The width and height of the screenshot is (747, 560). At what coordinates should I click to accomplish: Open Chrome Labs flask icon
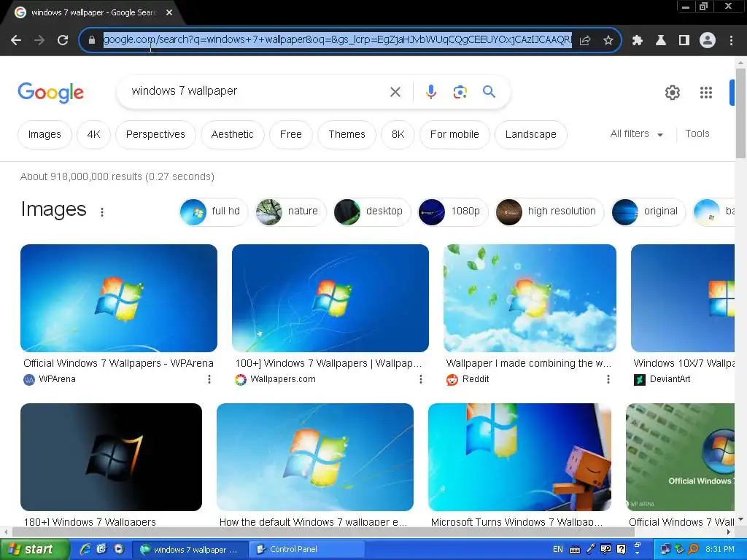tap(661, 40)
